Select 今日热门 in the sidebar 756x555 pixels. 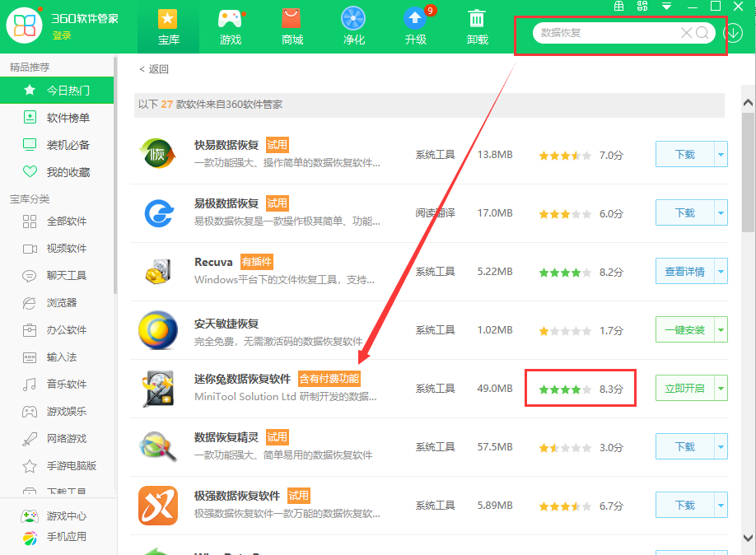(57, 91)
